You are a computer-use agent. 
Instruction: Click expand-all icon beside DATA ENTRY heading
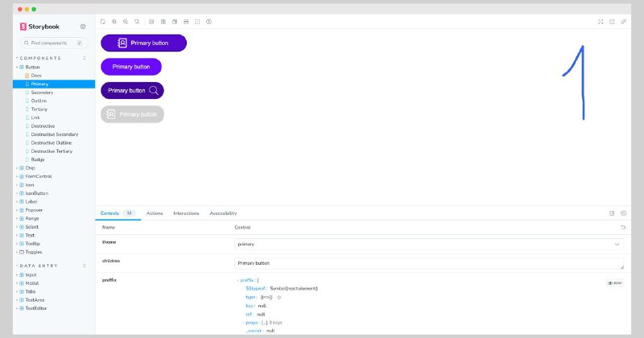[x=85, y=266]
